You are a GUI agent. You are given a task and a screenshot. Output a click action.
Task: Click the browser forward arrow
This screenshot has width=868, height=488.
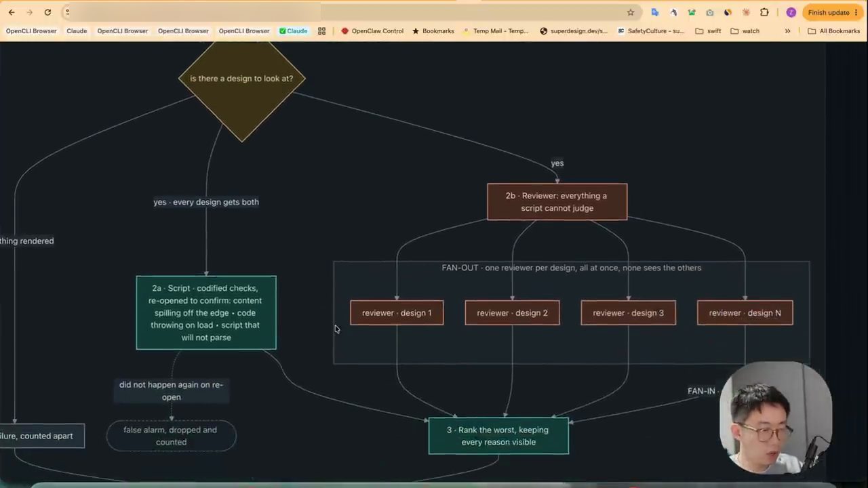click(29, 12)
